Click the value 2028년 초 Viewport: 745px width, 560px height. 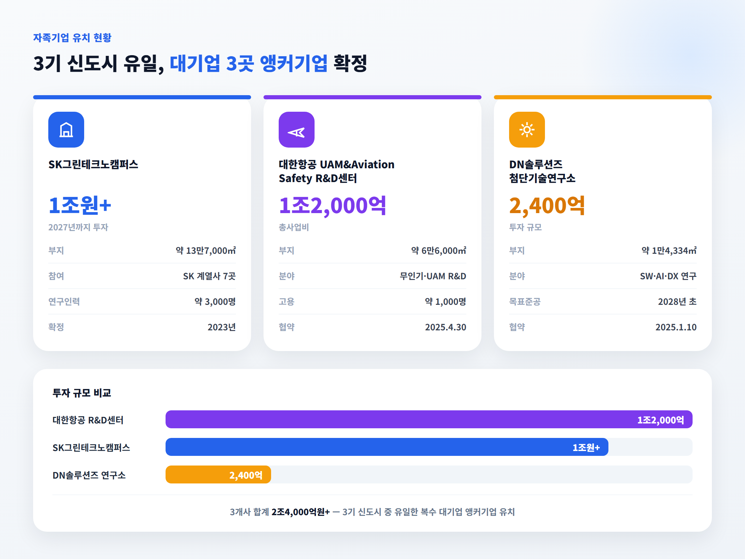pos(677,301)
